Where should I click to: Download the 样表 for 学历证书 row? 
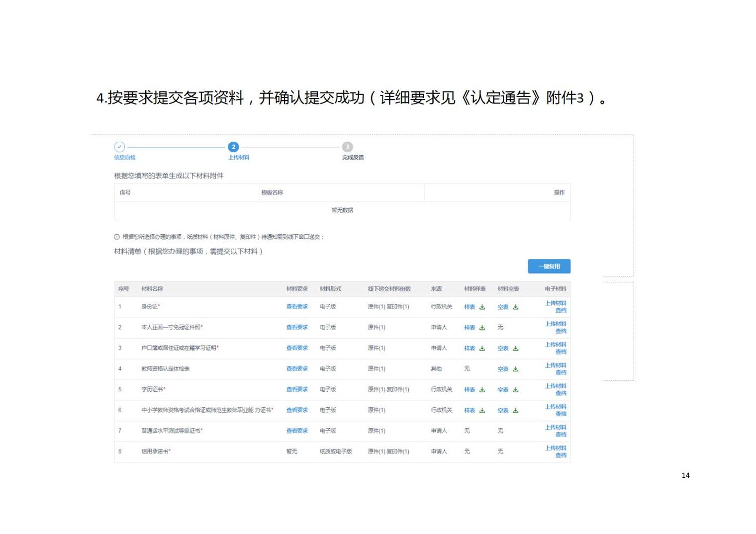pos(482,390)
